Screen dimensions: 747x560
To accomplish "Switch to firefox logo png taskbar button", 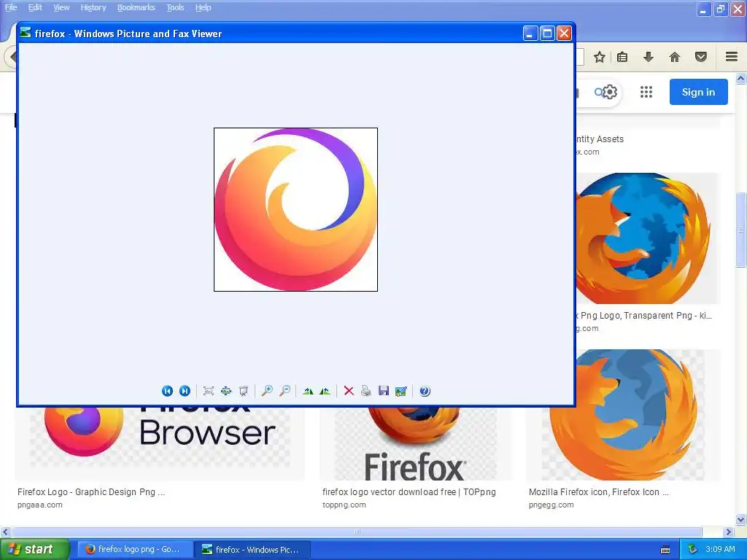I will (135, 550).
